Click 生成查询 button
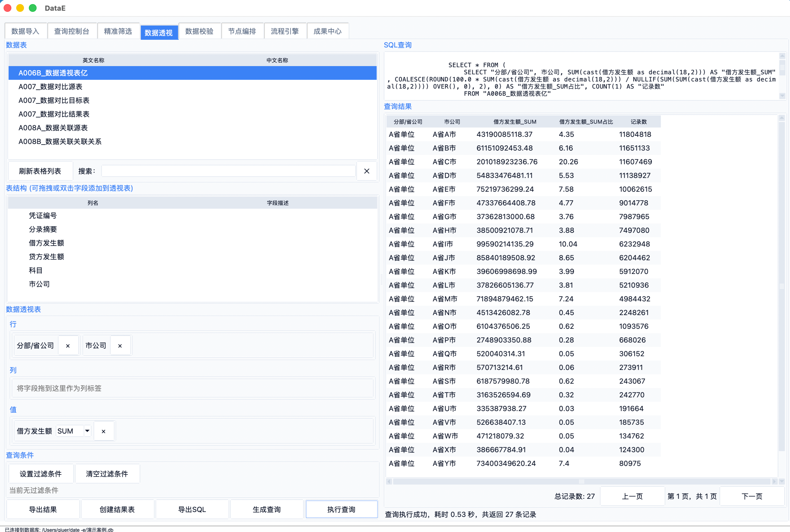 267,509
